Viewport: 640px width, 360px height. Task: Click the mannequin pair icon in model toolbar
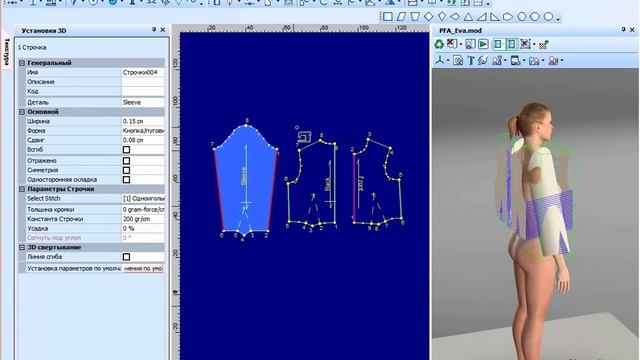pyautogui.click(x=497, y=61)
